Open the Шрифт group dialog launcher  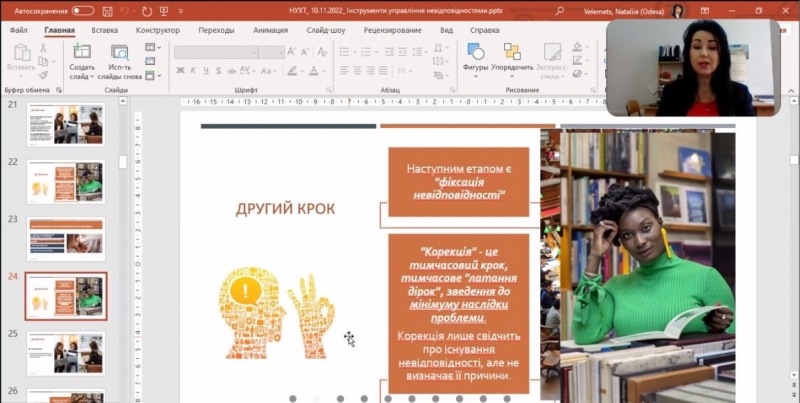[x=329, y=90]
